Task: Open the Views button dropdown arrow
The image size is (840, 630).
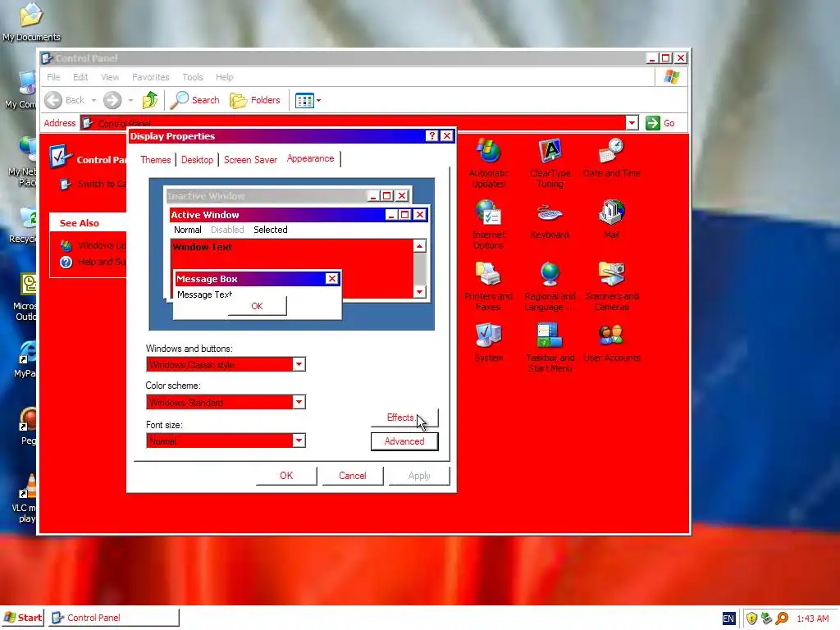Action: (319, 100)
